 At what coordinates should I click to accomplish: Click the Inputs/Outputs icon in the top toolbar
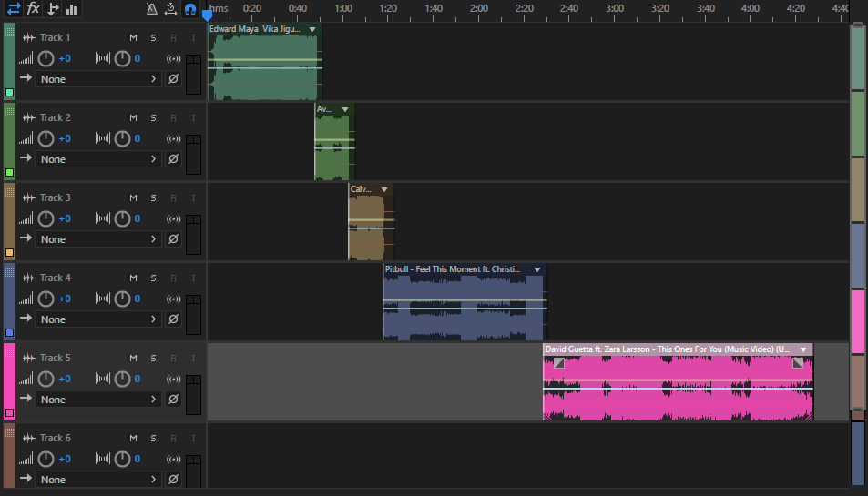14,9
